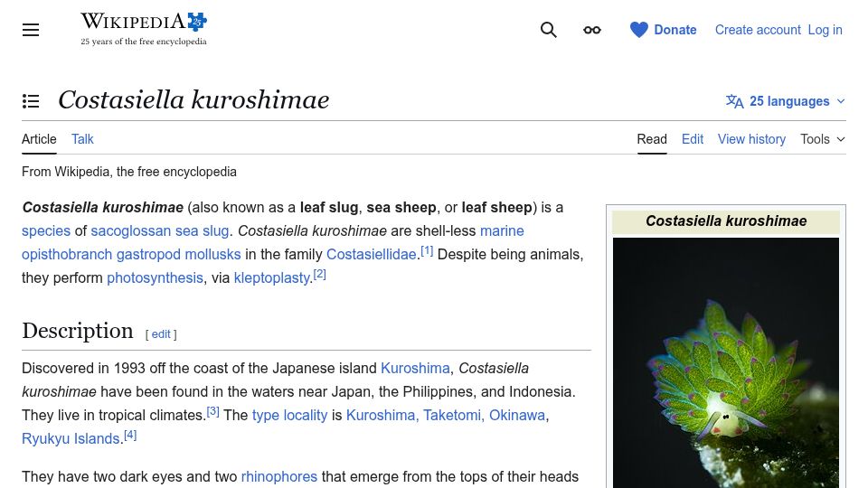
Task: Click citation reference [3]
Action: click(212, 412)
